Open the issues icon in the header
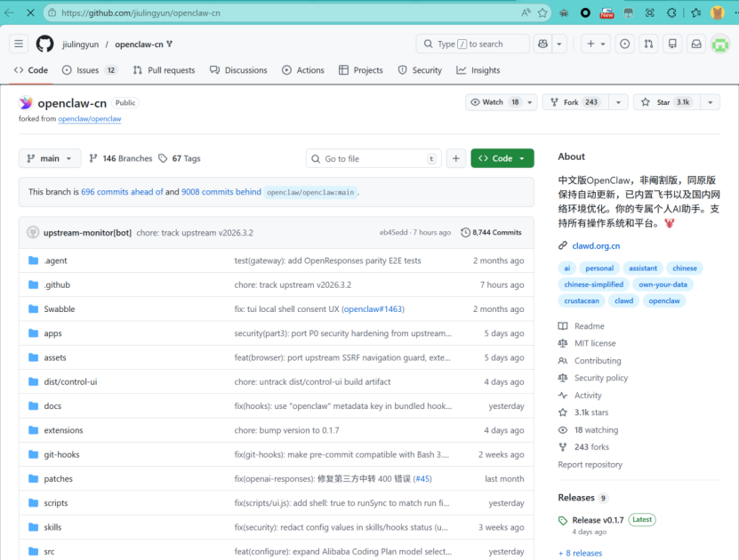 tap(624, 44)
